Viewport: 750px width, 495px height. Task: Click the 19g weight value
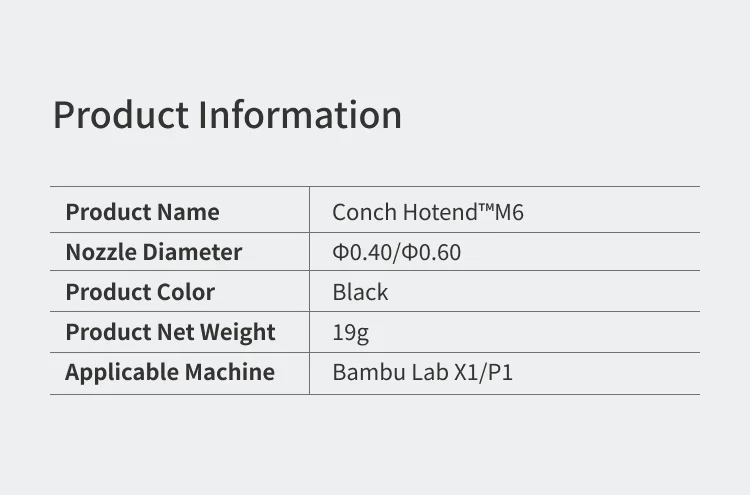(x=350, y=332)
